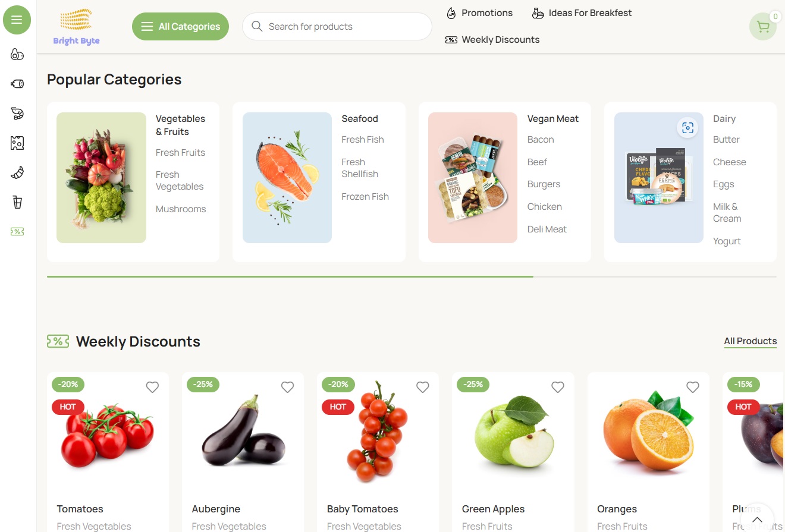
Task: Click the Popular Categories carousel progress bar
Action: (412, 276)
